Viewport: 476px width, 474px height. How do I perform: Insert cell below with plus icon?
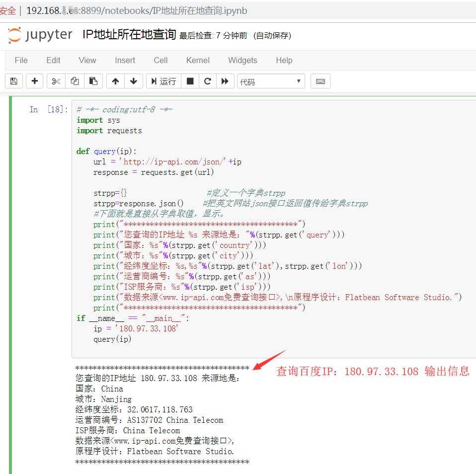pyautogui.click(x=35, y=81)
